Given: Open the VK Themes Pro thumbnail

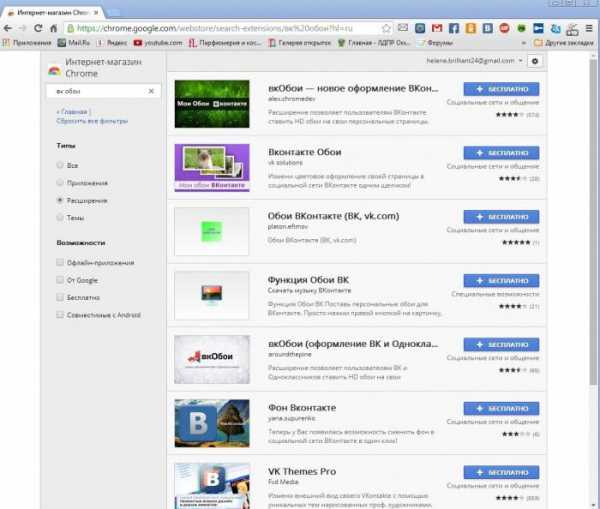Looking at the screenshot, I should 212,486.
